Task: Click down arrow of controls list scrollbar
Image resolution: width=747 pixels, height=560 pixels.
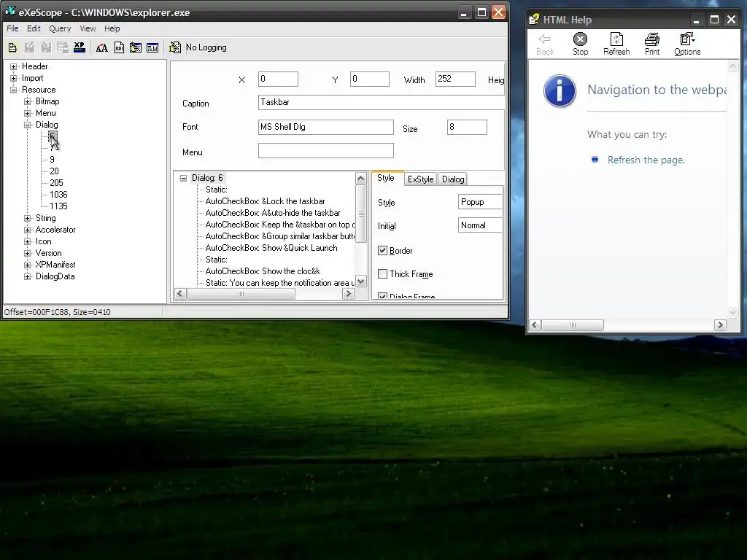Action: [x=360, y=281]
